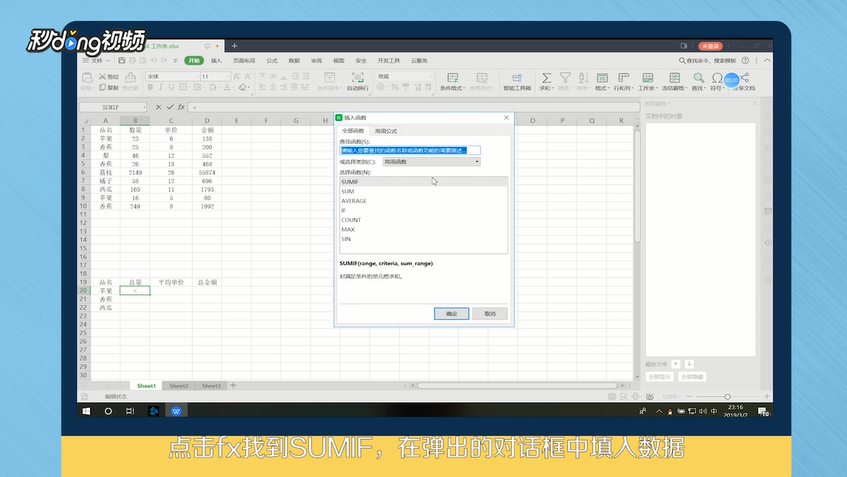Select COUNT in the function list

point(424,220)
